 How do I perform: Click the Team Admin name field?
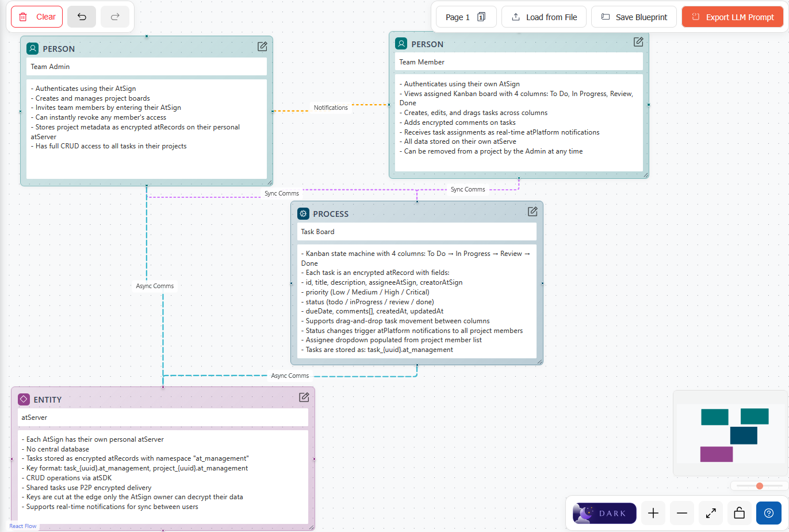point(147,67)
